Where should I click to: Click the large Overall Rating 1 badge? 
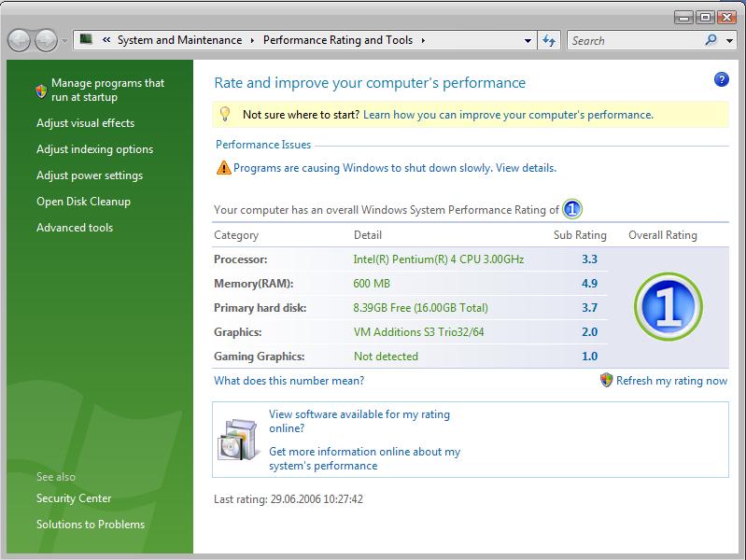tap(669, 307)
